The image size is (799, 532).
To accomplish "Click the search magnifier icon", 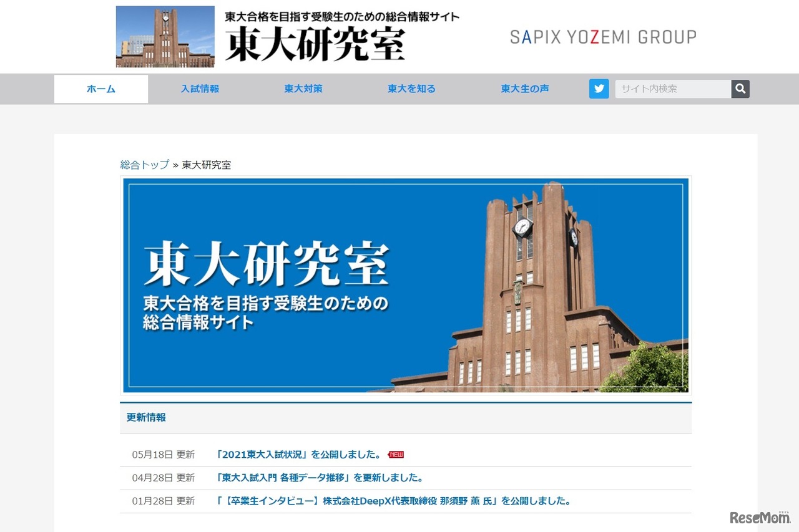I will coord(740,89).
